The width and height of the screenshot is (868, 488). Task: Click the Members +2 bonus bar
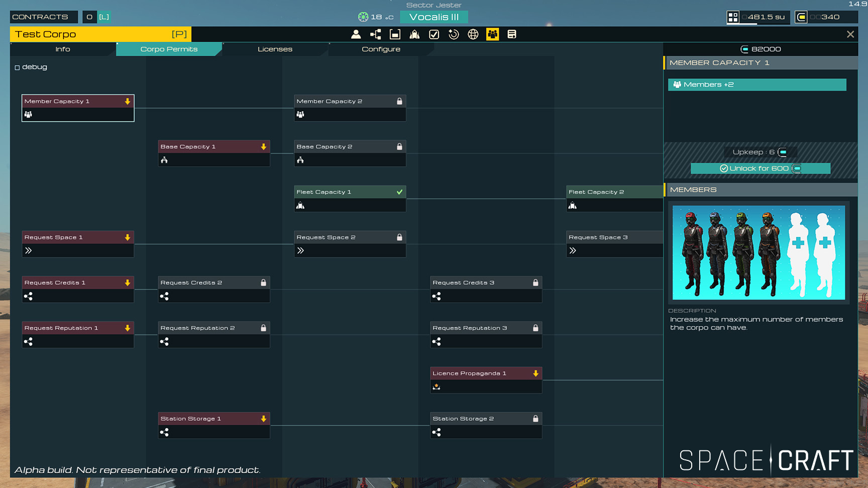tap(757, 85)
